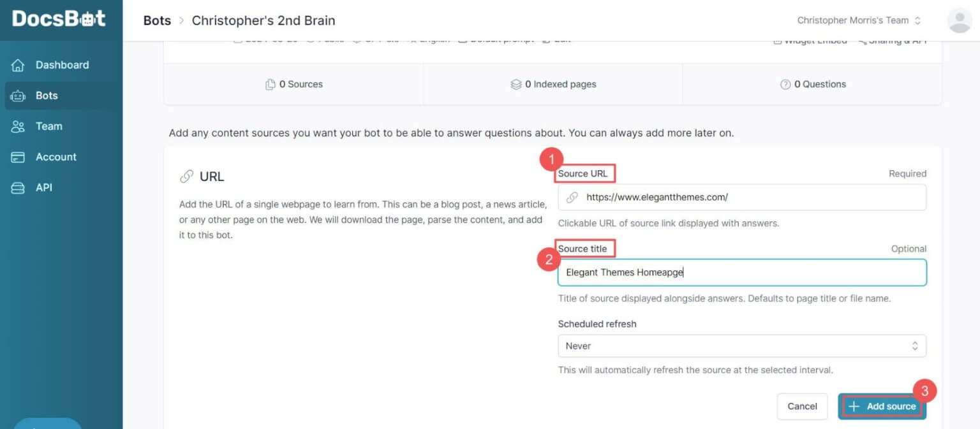This screenshot has height=429, width=980.
Task: Select the Account menu item
Action: click(56, 157)
